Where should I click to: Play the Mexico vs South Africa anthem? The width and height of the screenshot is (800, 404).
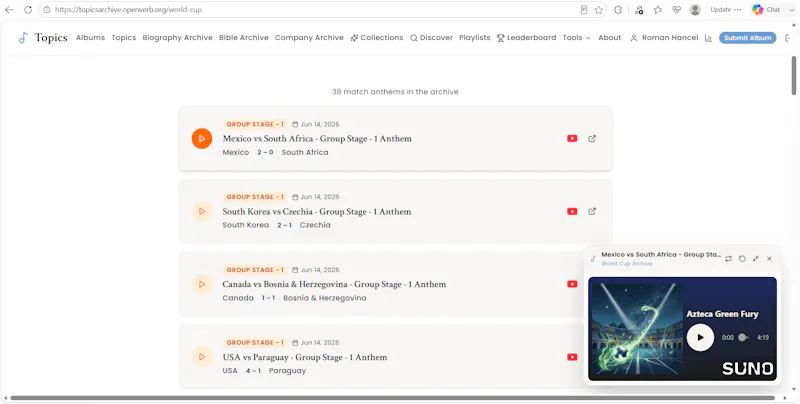pos(202,138)
